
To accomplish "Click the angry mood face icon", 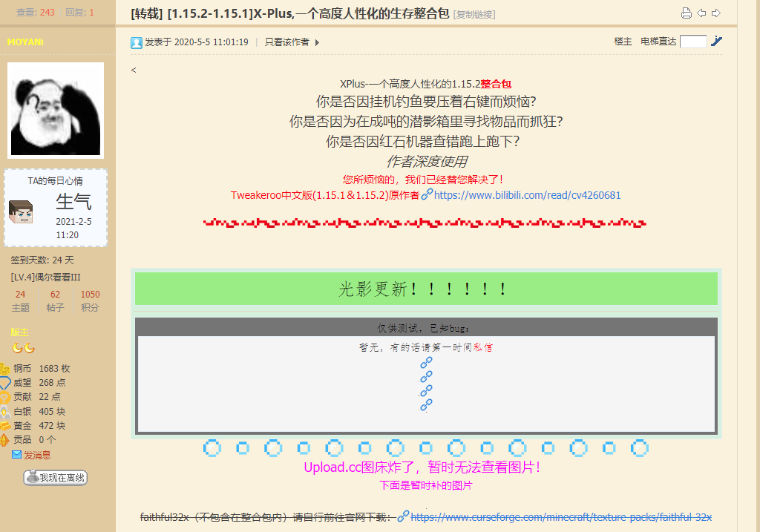I will pyautogui.click(x=22, y=212).
